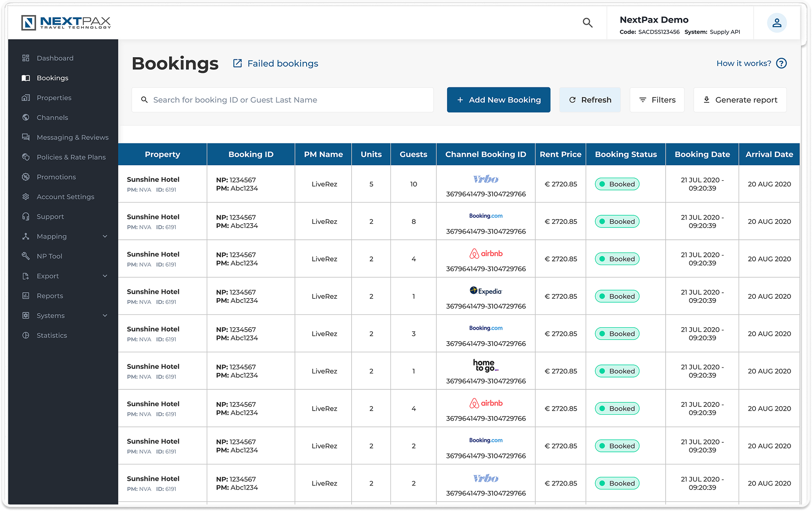Click the booking search input field
The height and width of the screenshot is (511, 812).
pyautogui.click(x=283, y=99)
